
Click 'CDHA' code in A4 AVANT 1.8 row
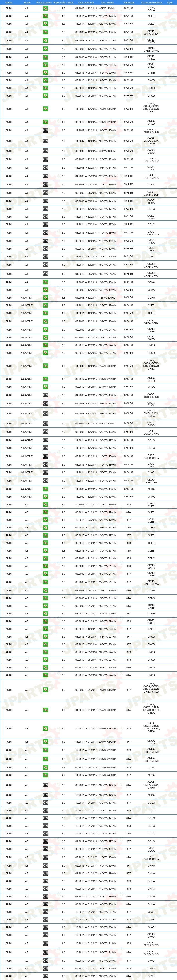(x=151, y=298)
